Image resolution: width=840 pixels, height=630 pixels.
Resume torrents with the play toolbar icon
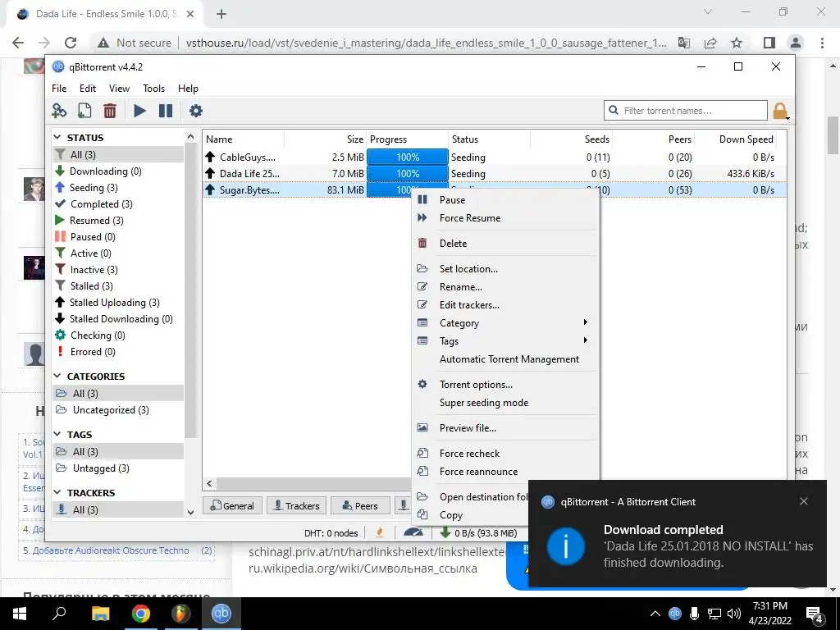tap(139, 111)
